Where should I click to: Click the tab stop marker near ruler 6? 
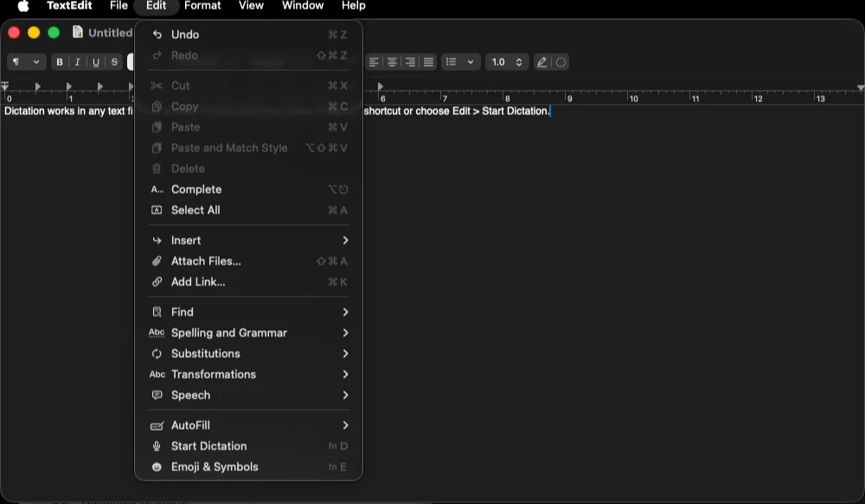click(380, 86)
